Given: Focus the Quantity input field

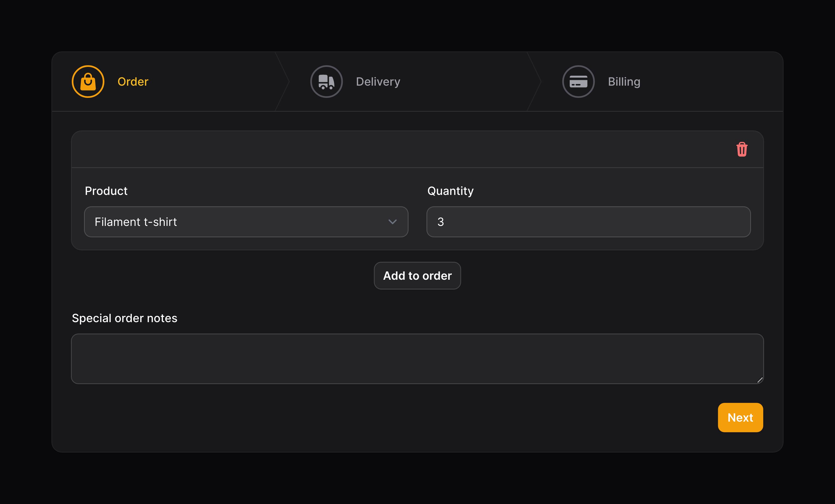Looking at the screenshot, I should point(588,222).
